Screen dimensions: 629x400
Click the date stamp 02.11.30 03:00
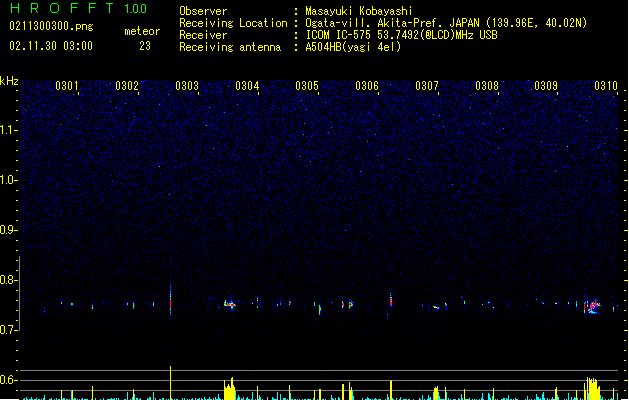(51, 46)
